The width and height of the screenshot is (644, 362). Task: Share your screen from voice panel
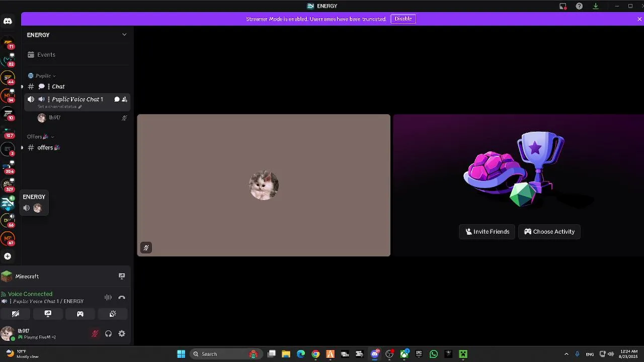[x=48, y=314]
